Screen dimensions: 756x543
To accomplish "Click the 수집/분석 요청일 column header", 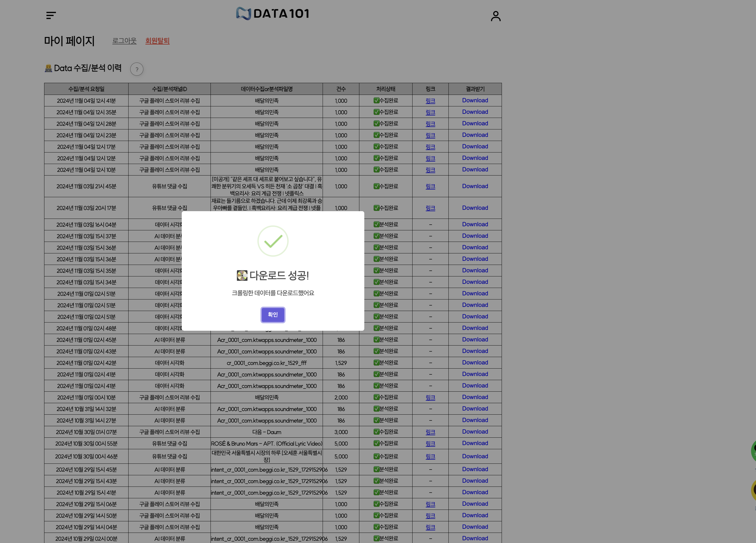I will pyautogui.click(x=86, y=89).
